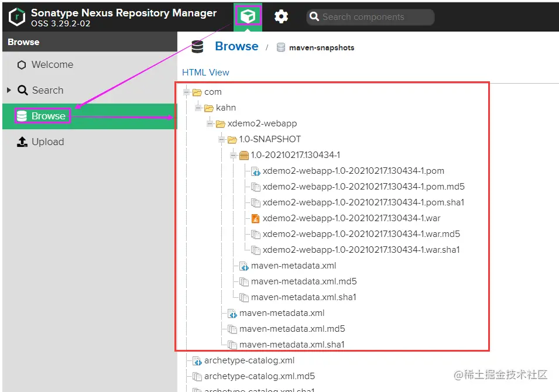559x392 pixels.
Task: Collapse the 1.0-20210217.130434-1 component node
Action: point(234,155)
